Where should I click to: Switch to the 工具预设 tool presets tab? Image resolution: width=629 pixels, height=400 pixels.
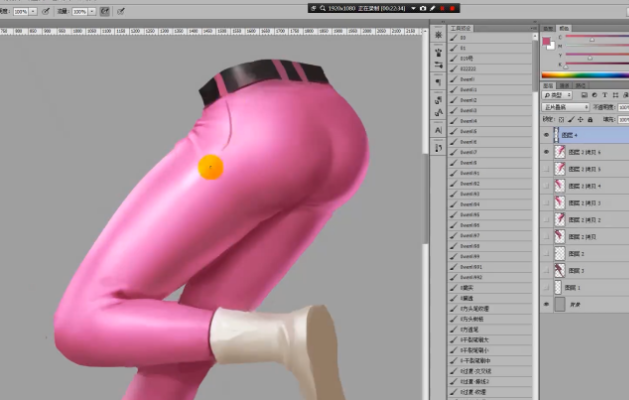click(x=460, y=28)
